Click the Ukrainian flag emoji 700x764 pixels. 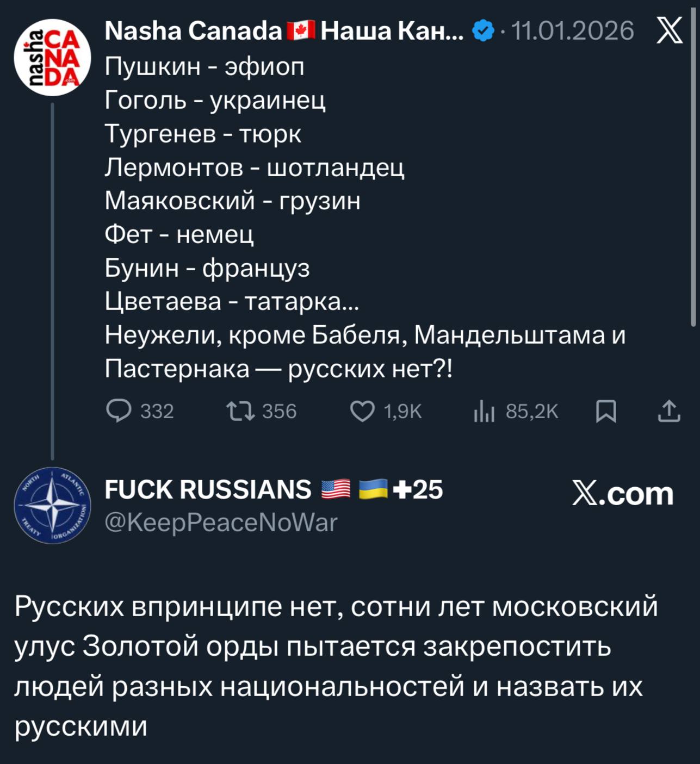pos(373,489)
